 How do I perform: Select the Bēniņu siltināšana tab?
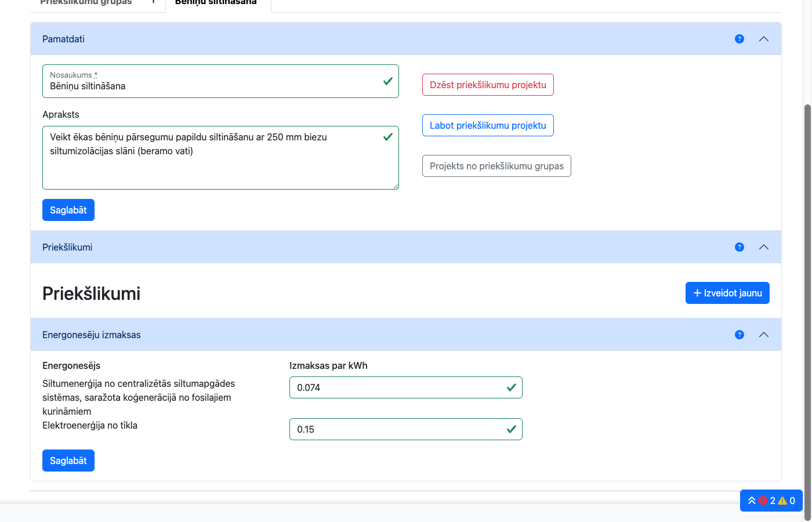216,3
